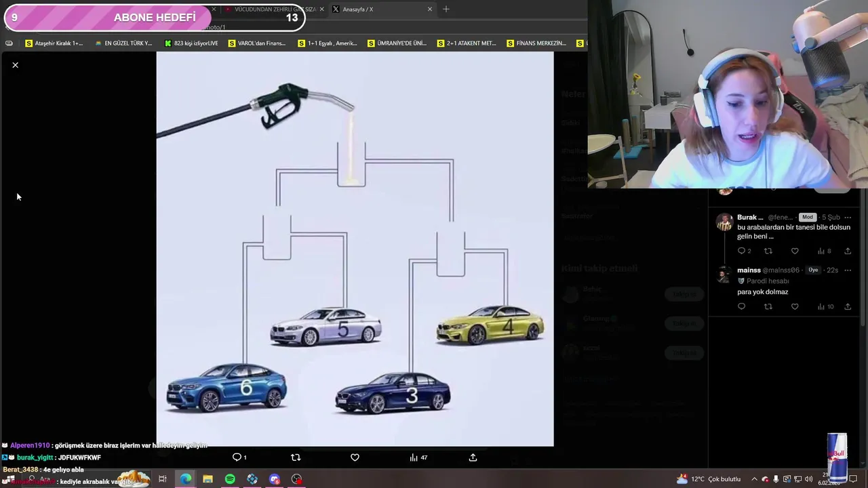Click the Üye badge on mainss comment
The height and width of the screenshot is (488, 868).
[x=813, y=270]
